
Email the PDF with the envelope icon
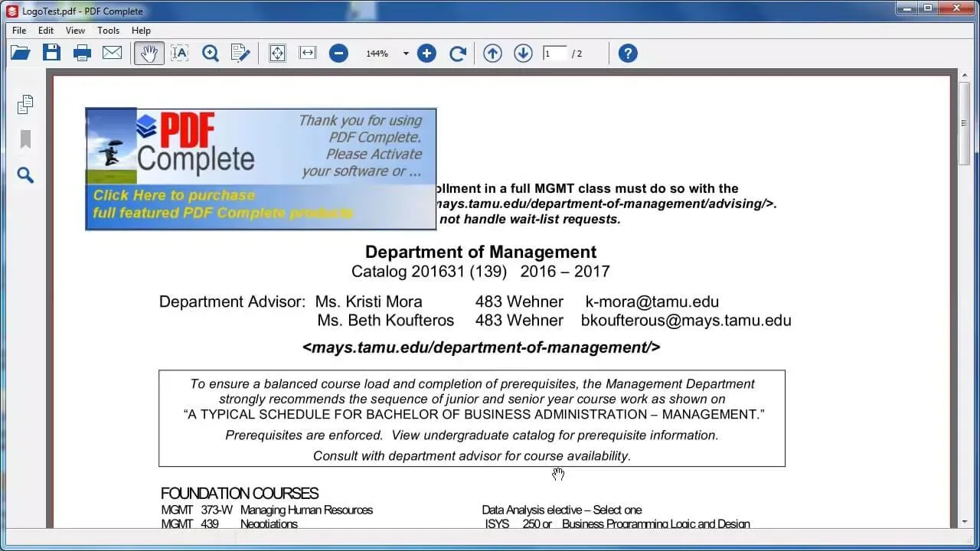113,53
